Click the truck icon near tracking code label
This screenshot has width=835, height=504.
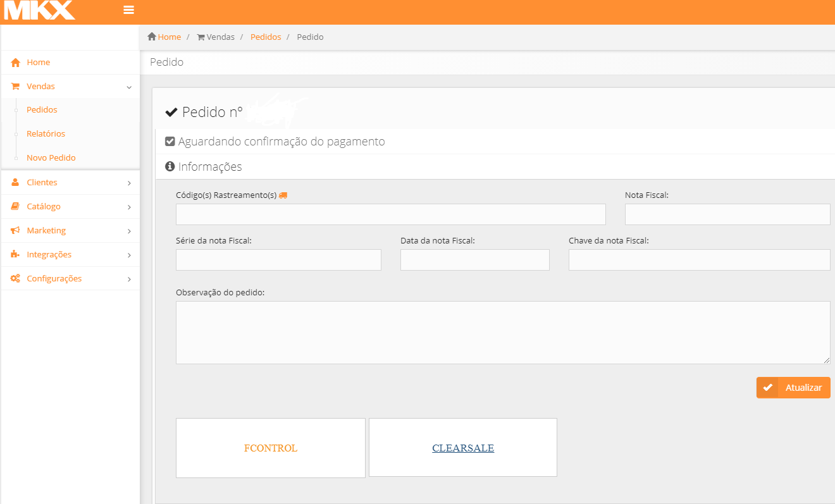[x=283, y=195]
